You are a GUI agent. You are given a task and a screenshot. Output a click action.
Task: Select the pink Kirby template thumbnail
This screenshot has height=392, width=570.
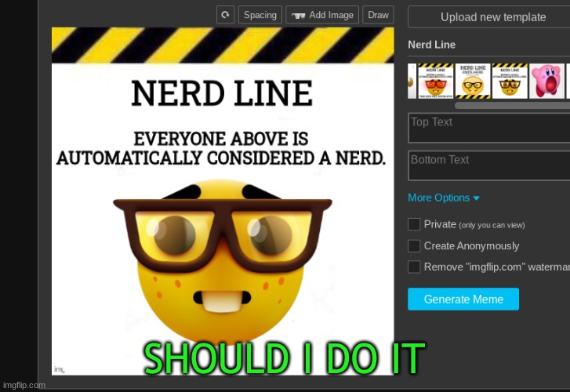tap(546, 81)
